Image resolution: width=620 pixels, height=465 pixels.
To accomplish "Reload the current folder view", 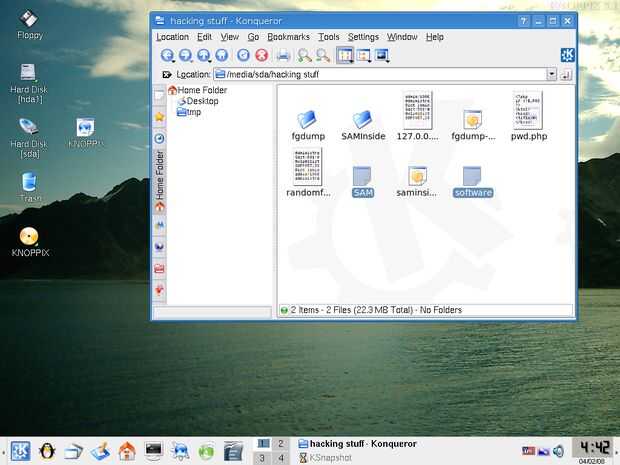I will 243,55.
